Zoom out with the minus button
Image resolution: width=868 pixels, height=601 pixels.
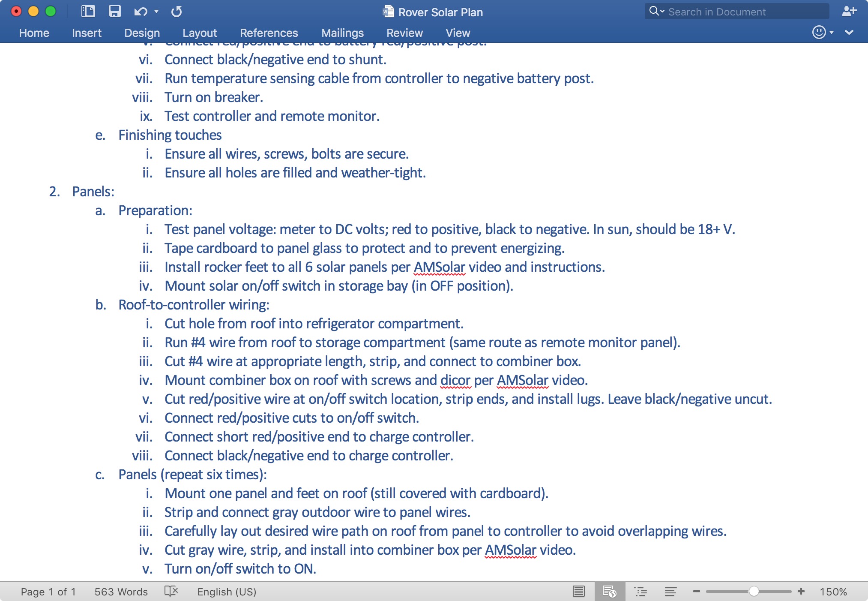pyautogui.click(x=697, y=592)
